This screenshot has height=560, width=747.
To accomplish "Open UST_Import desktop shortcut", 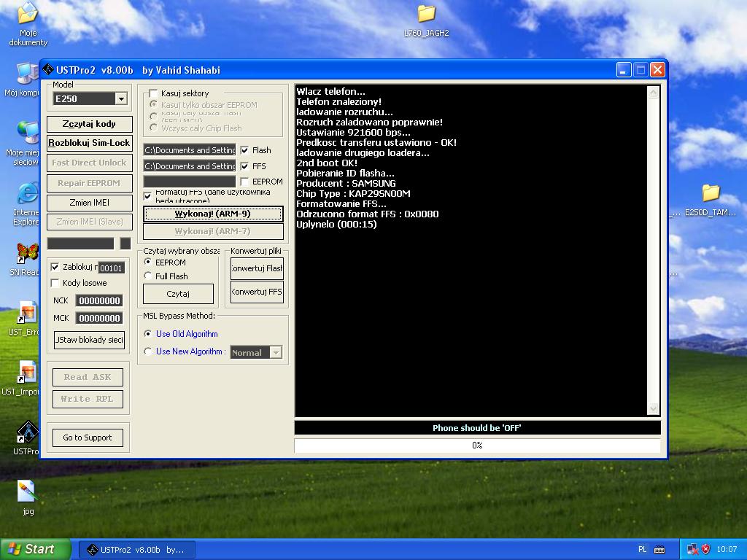I will 23,378.
